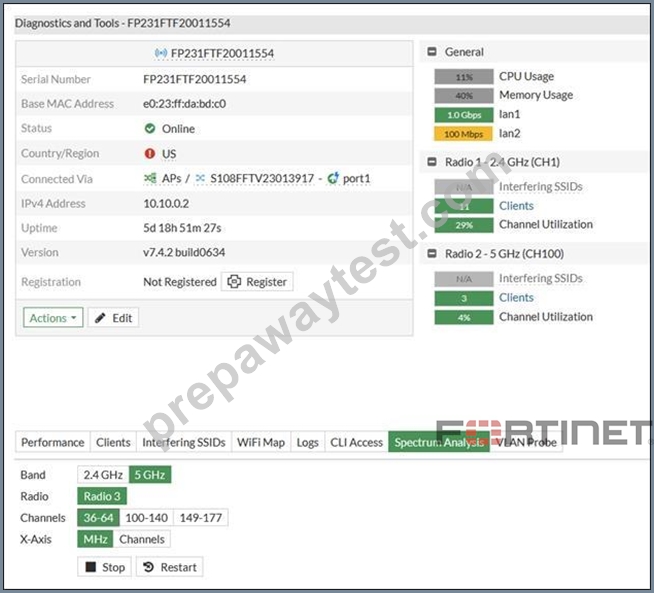
Task: Choose the 100-140 channels range
Action: 146,518
